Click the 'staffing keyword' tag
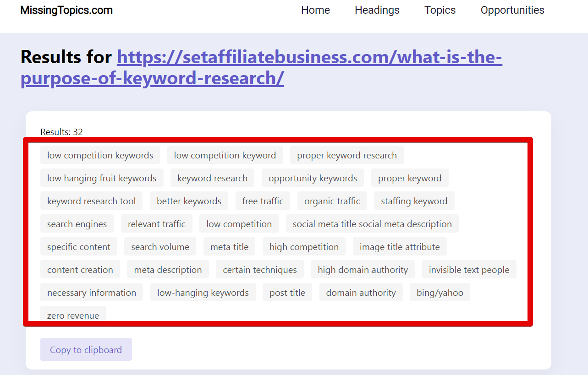This screenshot has height=375, width=588. 414,201
